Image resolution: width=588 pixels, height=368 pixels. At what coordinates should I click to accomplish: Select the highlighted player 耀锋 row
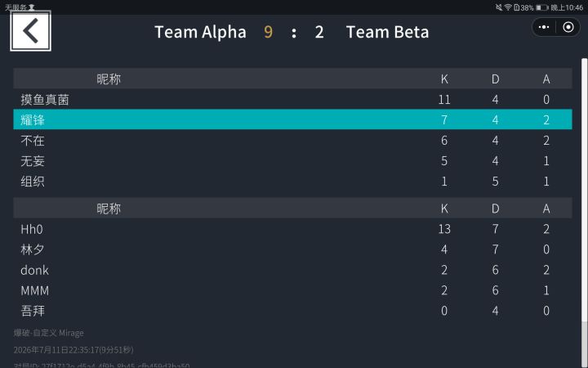[x=292, y=119]
